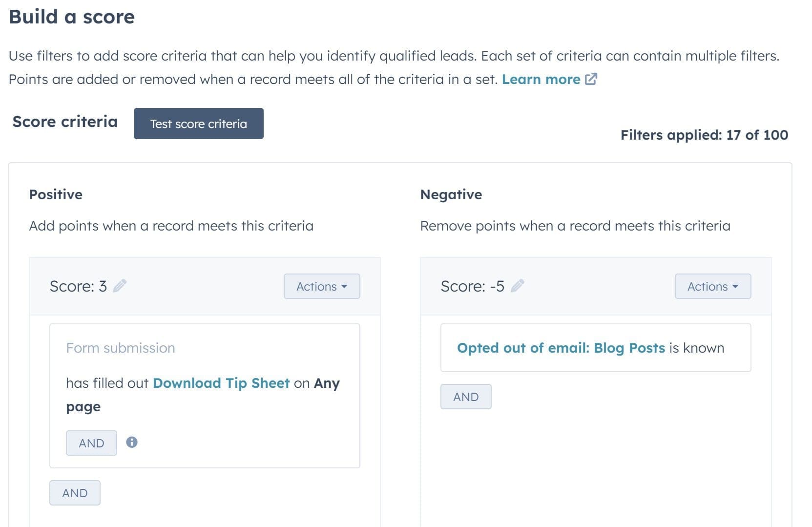Add an AND filter under the negative criterion

coord(465,396)
